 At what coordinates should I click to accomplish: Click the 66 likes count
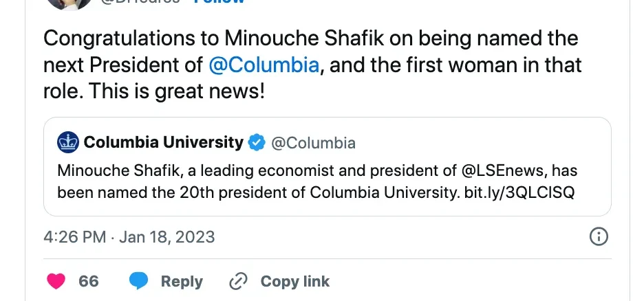(89, 281)
